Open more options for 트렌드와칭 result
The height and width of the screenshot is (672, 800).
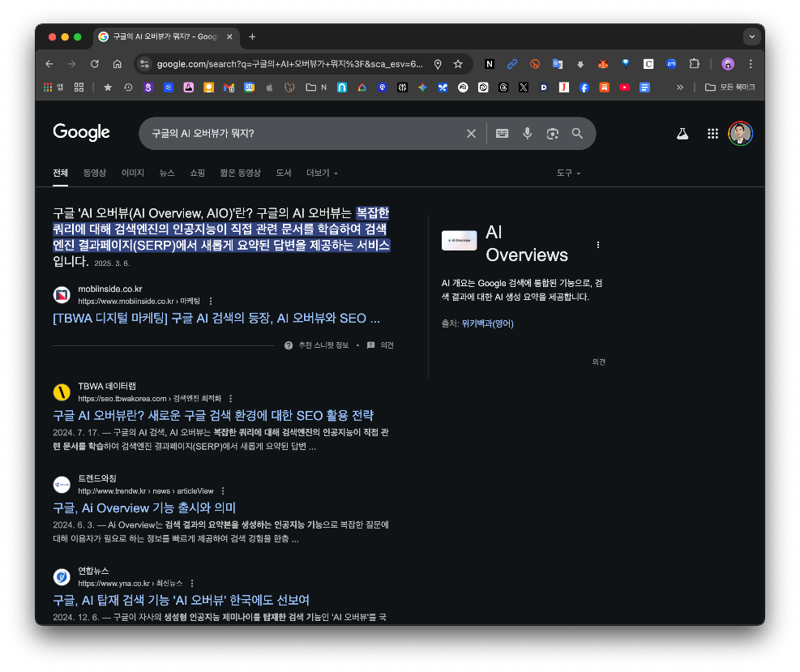coord(223,491)
